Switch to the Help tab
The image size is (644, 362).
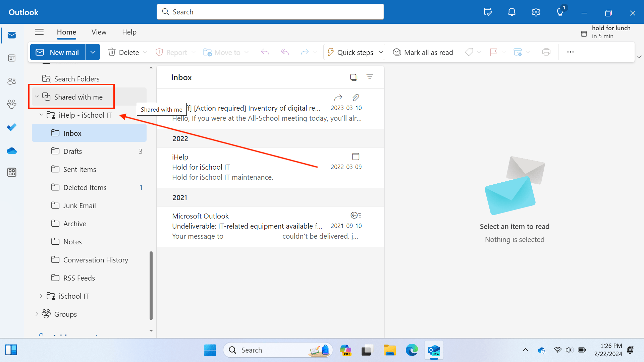(x=129, y=32)
